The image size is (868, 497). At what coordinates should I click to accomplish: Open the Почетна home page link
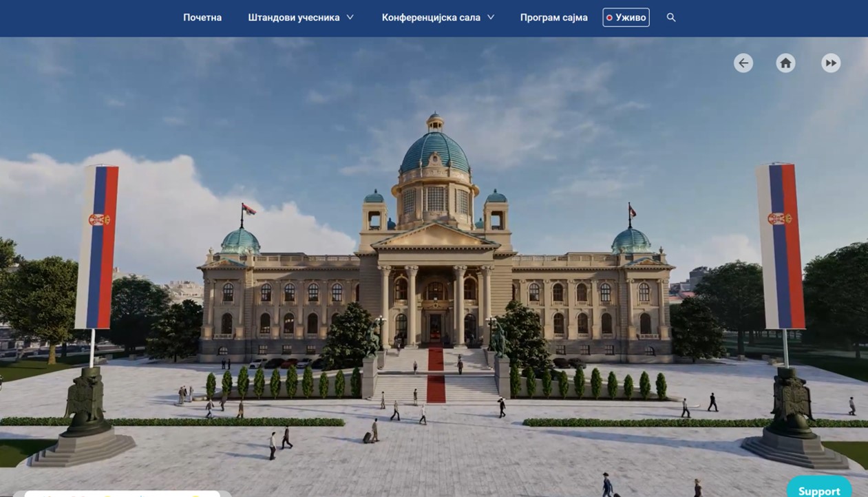[x=202, y=17]
